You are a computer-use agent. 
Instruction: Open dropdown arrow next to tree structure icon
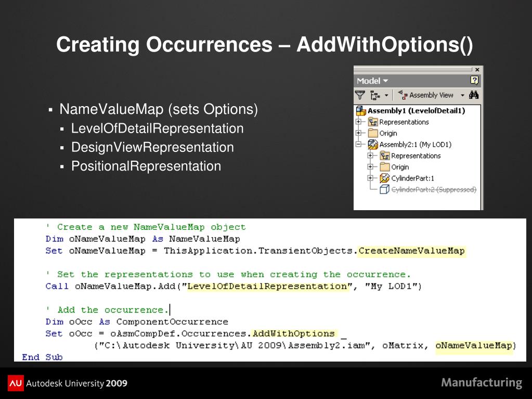386,96
